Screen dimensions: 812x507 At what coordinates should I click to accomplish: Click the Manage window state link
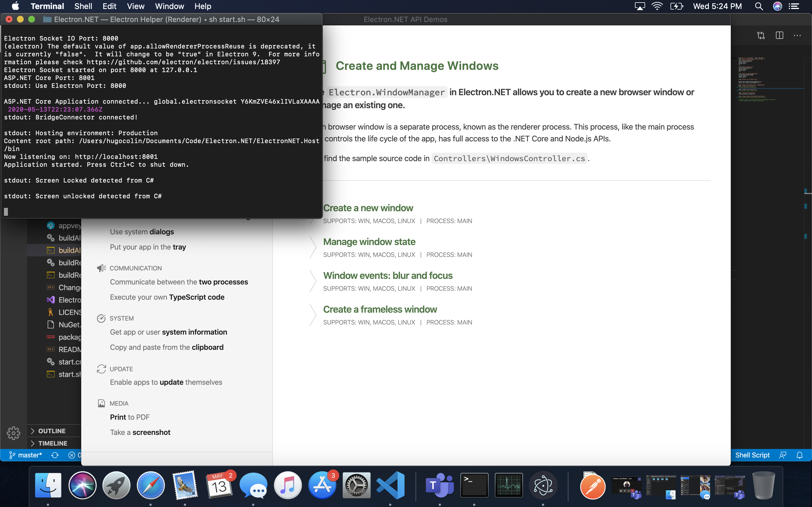pos(369,241)
